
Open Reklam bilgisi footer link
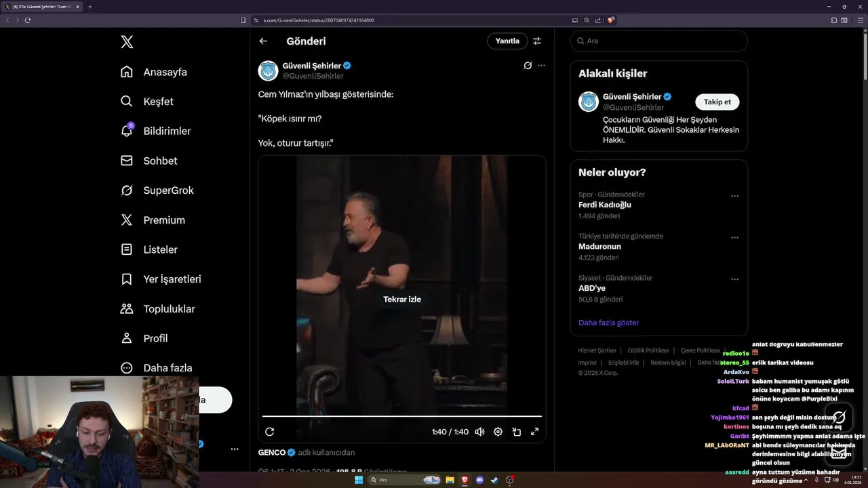coord(668,363)
